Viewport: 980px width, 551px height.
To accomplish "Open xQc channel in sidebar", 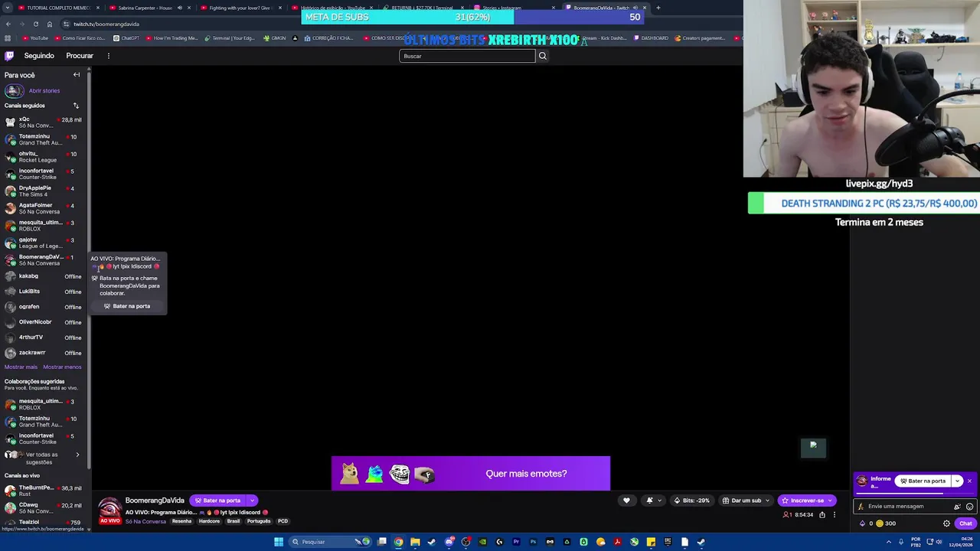I will (x=44, y=122).
